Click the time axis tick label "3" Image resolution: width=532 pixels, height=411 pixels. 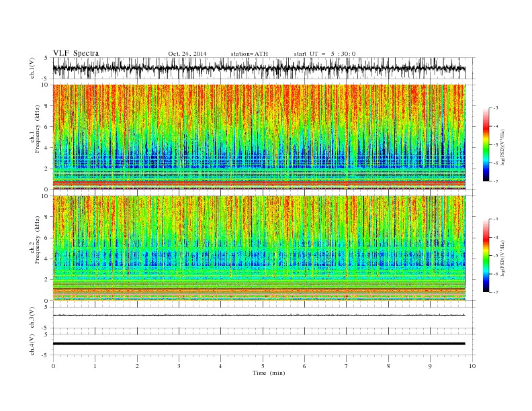click(179, 366)
